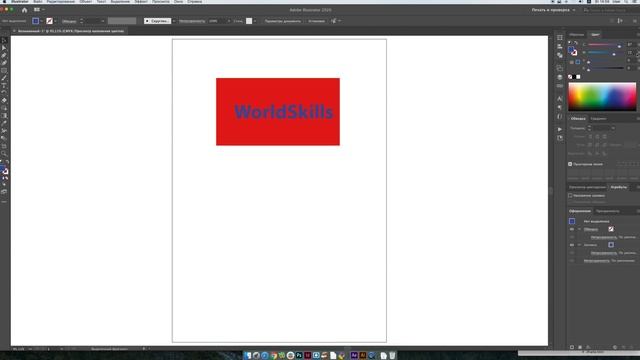Open the stroke color dropdown in control bar
Image resolution: width=640 pixels, height=360 pixels.
pyautogui.click(x=55, y=21)
